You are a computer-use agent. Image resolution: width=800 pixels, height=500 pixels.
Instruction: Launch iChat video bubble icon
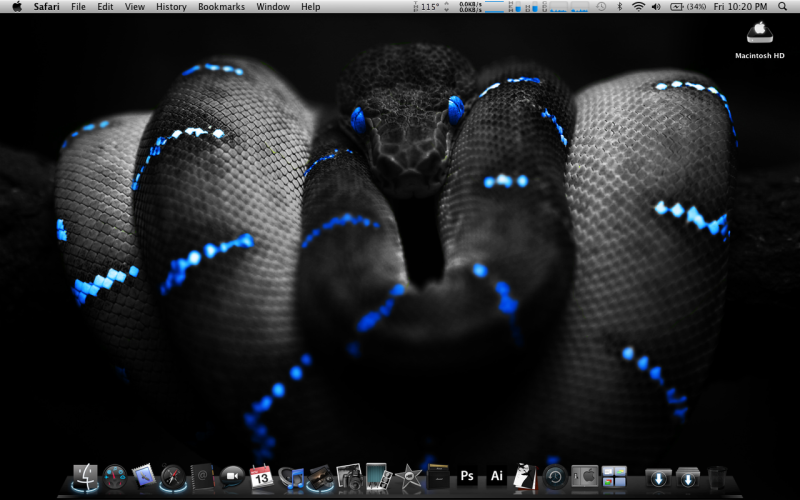tap(232, 477)
